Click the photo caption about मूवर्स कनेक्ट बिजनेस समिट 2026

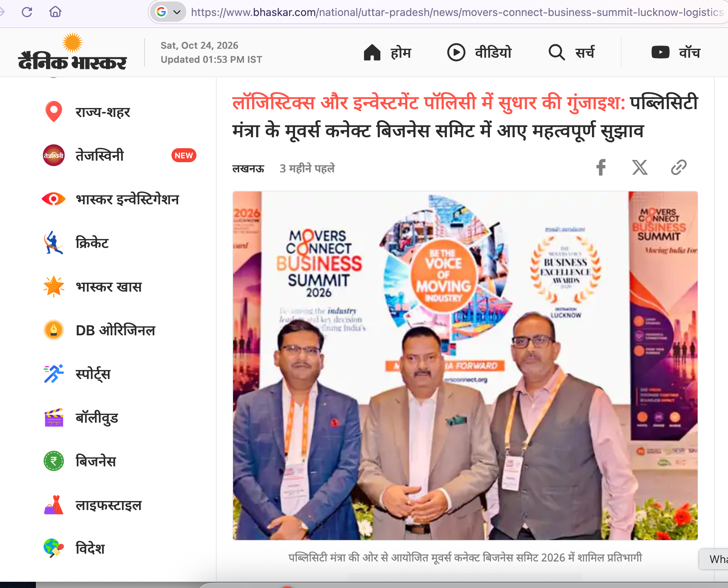(465, 558)
